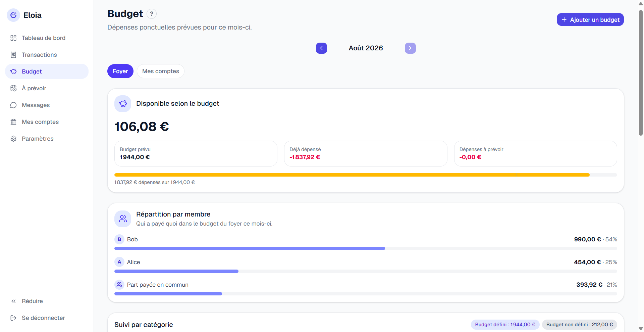
Task: Click the piggy bank icon beside Disponible
Action: point(123,104)
